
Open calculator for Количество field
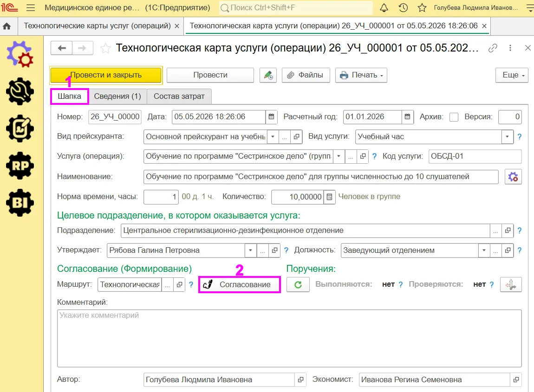(329, 197)
